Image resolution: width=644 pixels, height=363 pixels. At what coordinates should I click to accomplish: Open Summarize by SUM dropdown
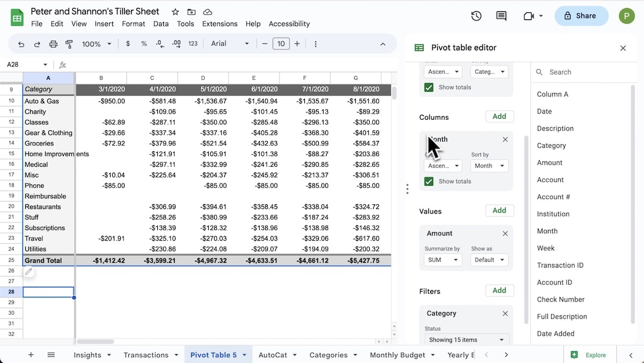point(443,260)
